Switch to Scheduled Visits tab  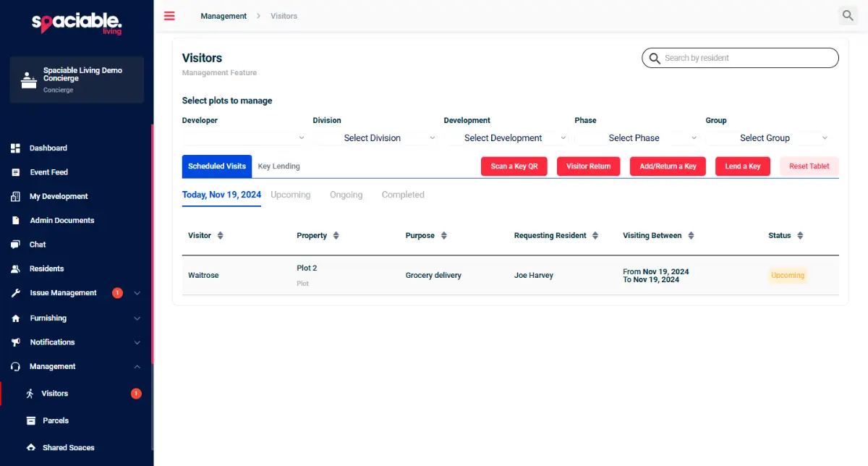click(217, 166)
